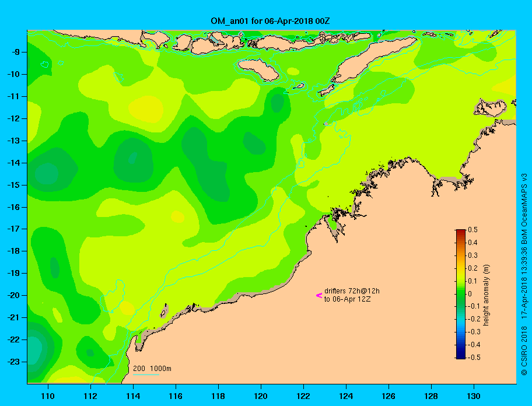Click latitude axis label -22
The width and height of the screenshot is (532, 406).
click(x=13, y=339)
